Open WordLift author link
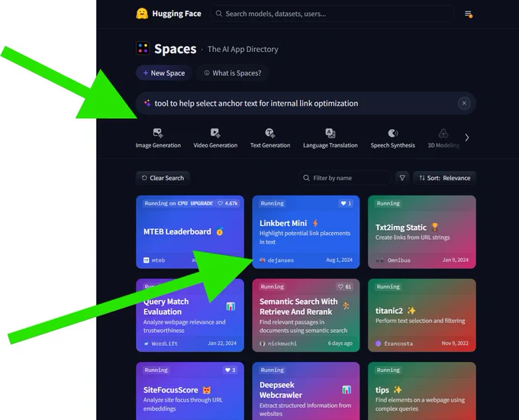519x420 pixels. coord(160,344)
